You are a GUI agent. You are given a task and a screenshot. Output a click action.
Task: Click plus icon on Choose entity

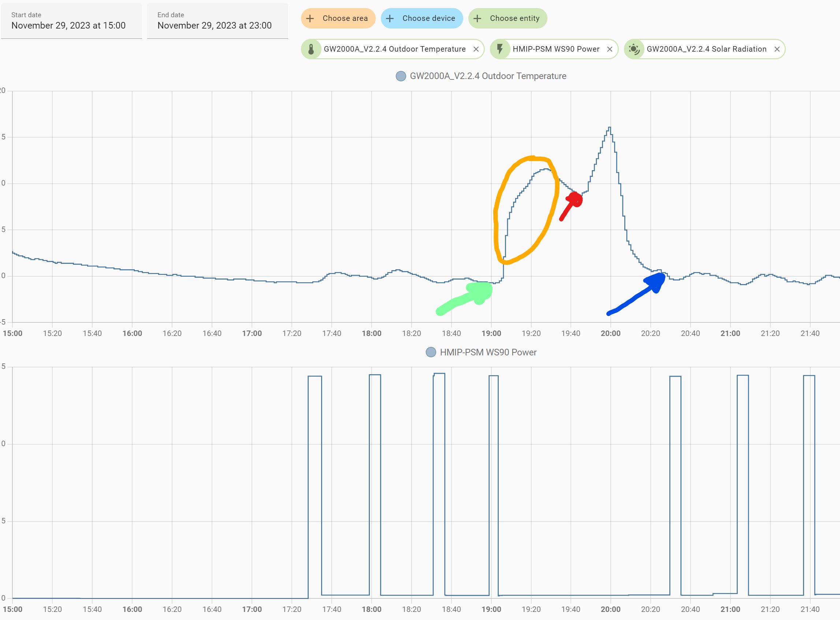pyautogui.click(x=477, y=18)
